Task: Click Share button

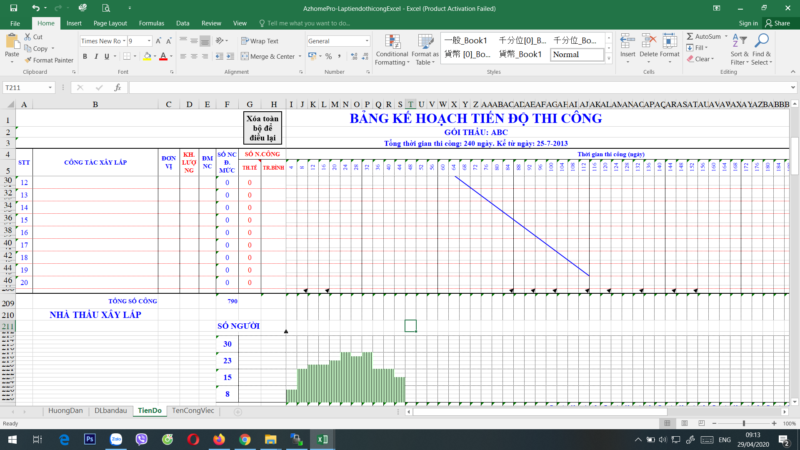Action: tap(778, 23)
